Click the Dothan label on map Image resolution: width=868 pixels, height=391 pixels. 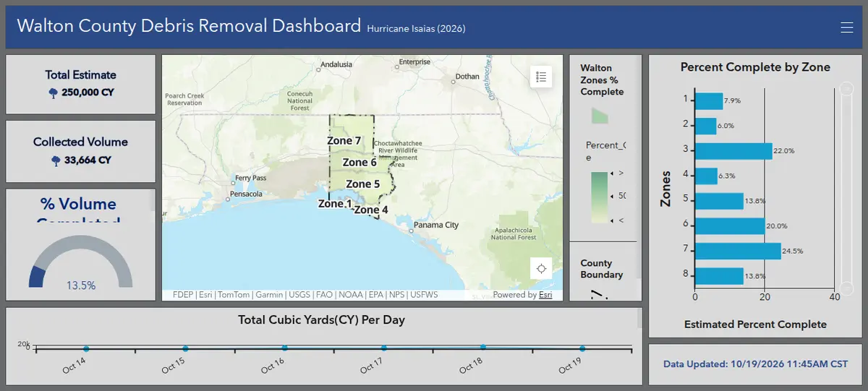[467, 77]
